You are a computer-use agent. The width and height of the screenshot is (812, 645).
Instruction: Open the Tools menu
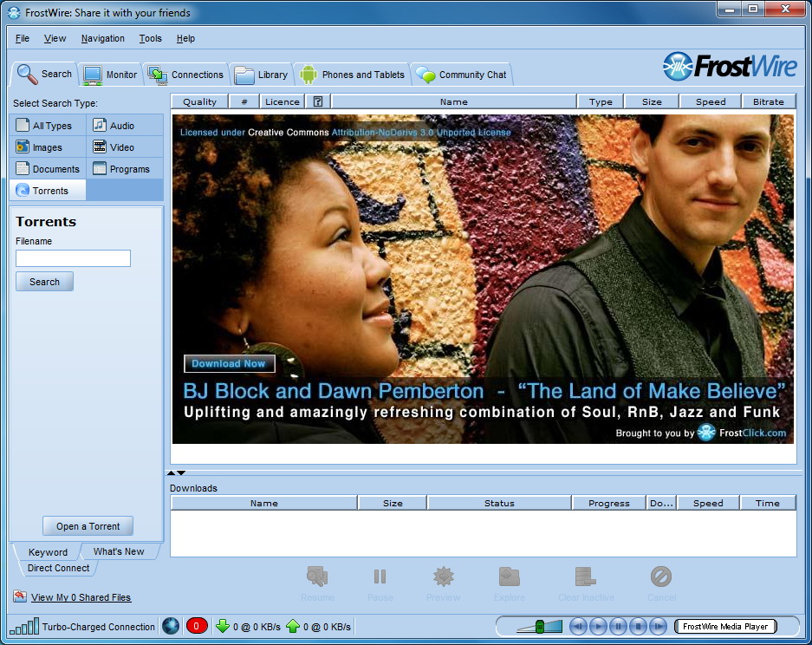pos(150,38)
